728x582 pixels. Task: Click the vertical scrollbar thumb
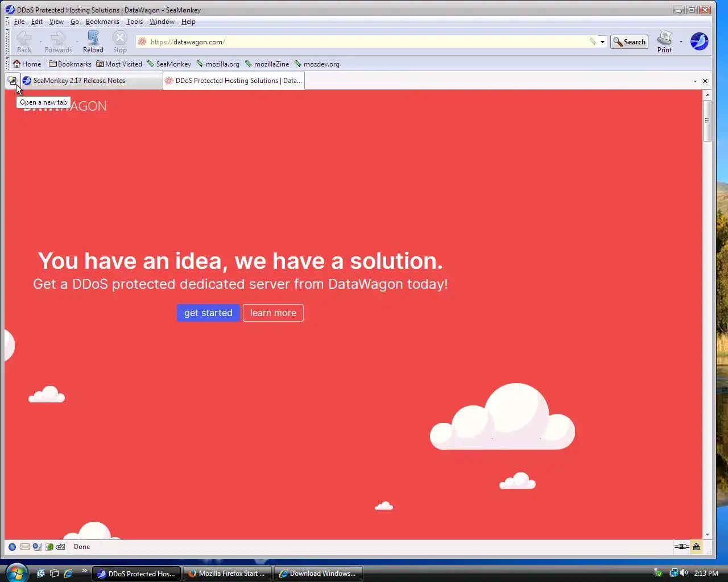pos(708,120)
